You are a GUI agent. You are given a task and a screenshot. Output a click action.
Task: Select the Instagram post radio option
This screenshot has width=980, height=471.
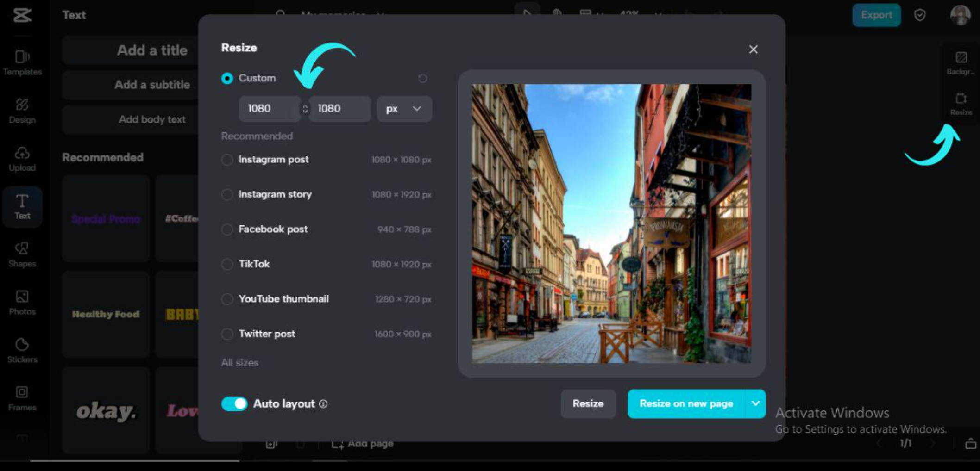(x=227, y=160)
